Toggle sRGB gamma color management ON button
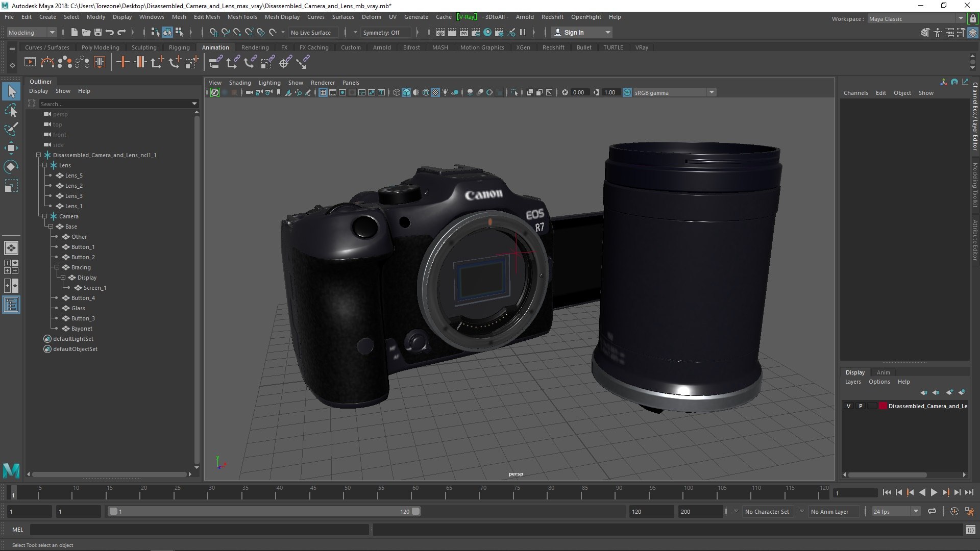 click(x=627, y=92)
